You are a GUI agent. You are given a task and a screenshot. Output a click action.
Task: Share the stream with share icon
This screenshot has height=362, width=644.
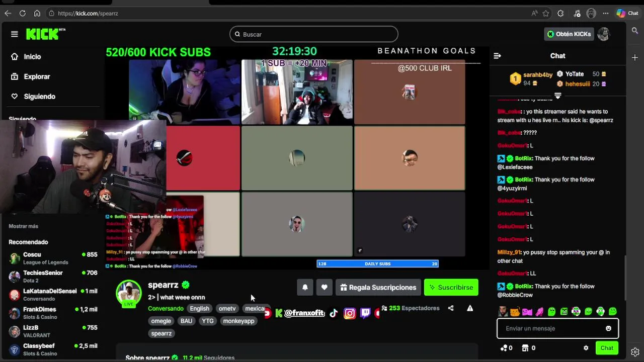451,308
